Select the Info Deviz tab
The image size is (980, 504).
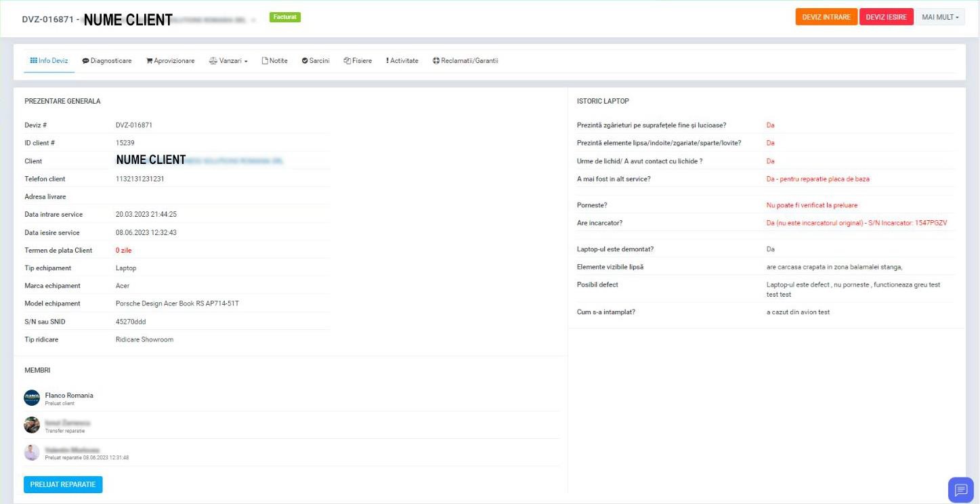(49, 61)
